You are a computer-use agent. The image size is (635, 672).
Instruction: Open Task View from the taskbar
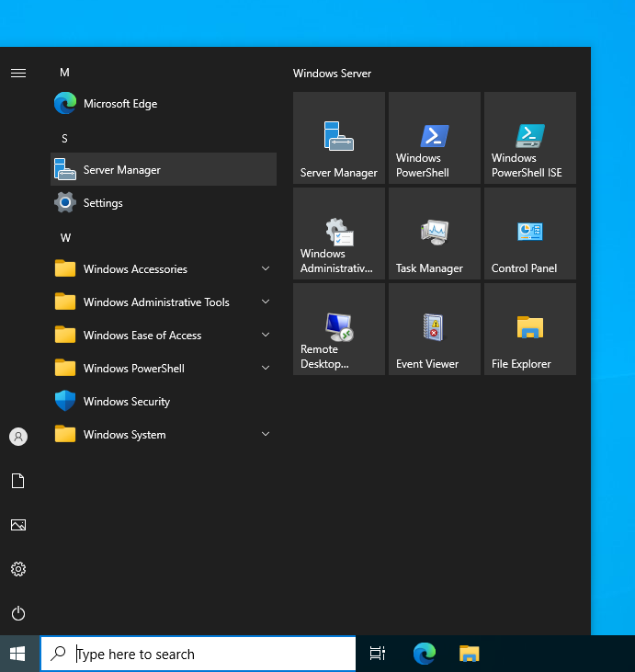(377, 654)
